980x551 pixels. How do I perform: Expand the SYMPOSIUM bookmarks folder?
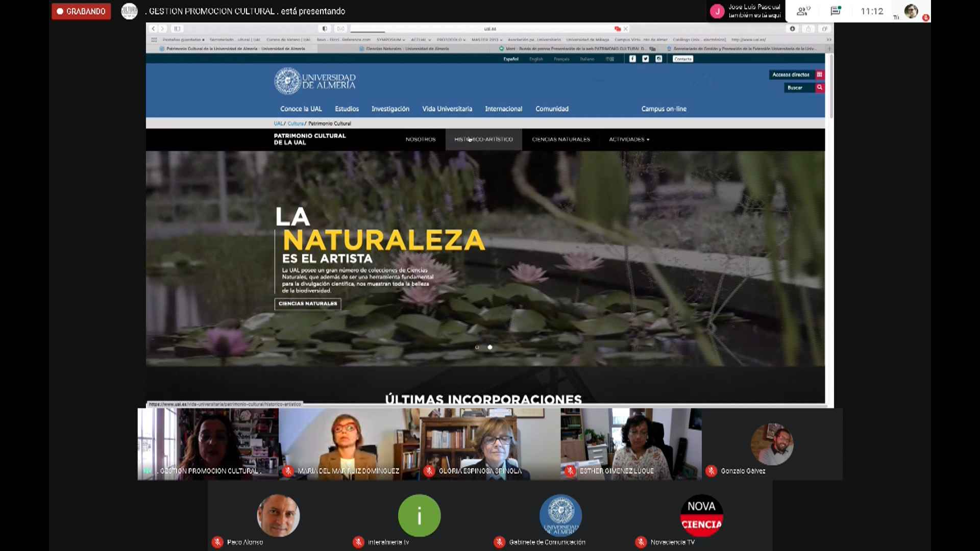pos(390,40)
